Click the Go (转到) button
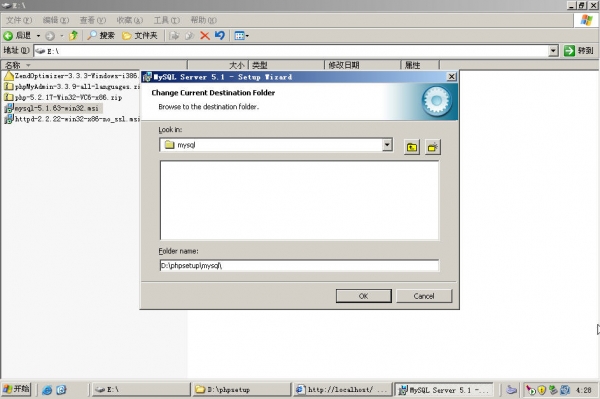 [x=579, y=50]
